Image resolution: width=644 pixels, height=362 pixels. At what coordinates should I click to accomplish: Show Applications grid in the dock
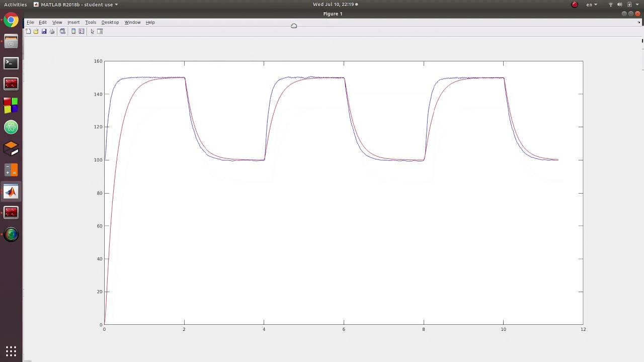tap(11, 351)
